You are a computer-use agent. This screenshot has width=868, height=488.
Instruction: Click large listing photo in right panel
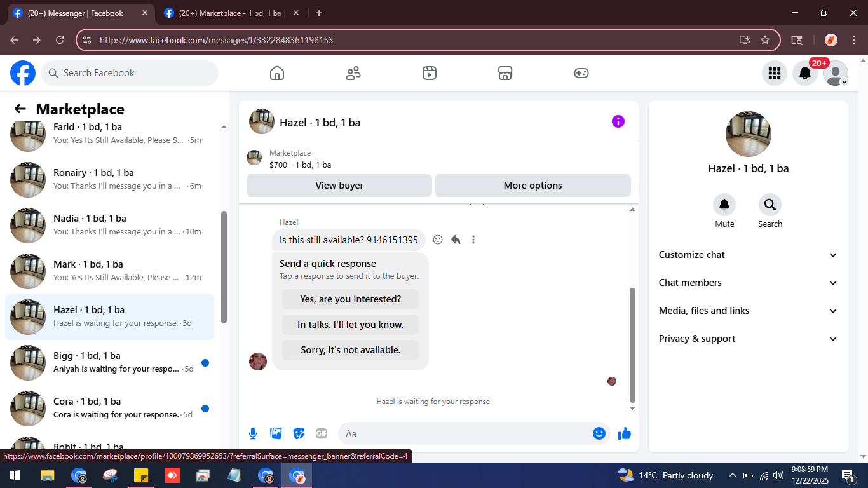(x=749, y=134)
